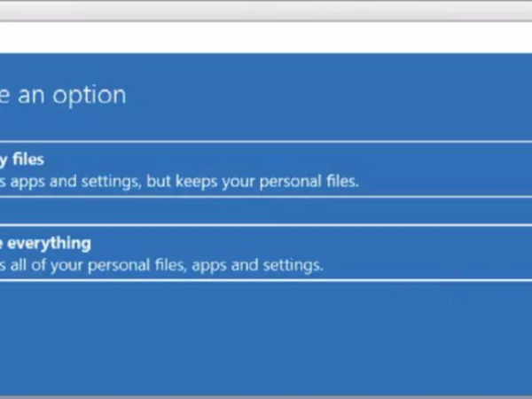Click the empty blue area right of the heading
Image resolution: width=532 pixels, height=399 pixels.
(337, 95)
